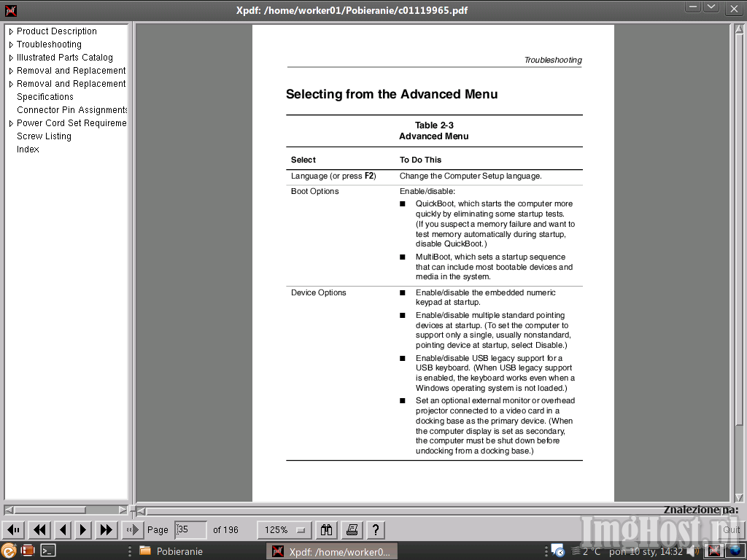Screen dimensions: 747x560
Task: Open the 125% zoom dropdown
Action: [285, 529]
